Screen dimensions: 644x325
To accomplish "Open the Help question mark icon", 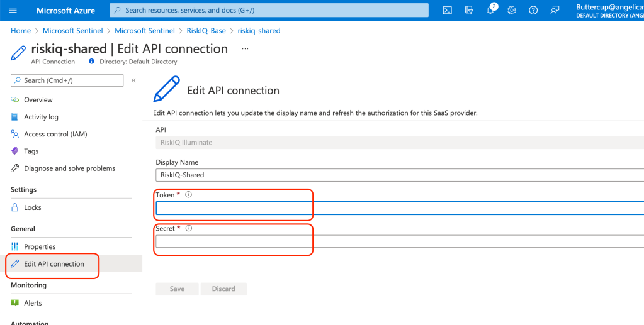I will click(x=533, y=11).
